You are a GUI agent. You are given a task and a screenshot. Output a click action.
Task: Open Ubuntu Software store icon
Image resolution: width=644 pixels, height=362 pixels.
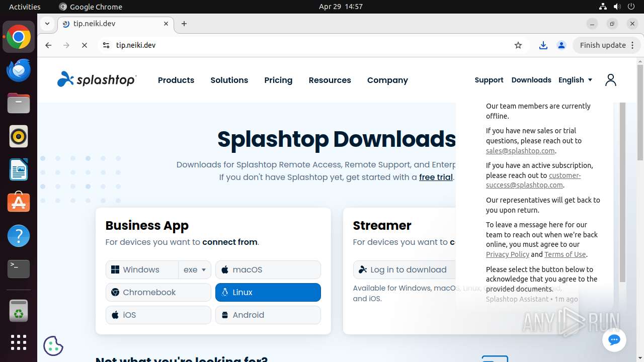(19, 203)
